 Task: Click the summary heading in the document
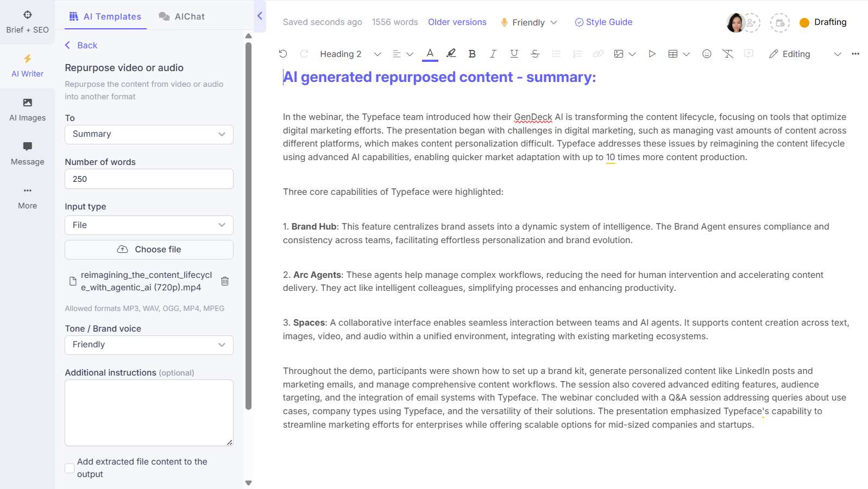439,78
